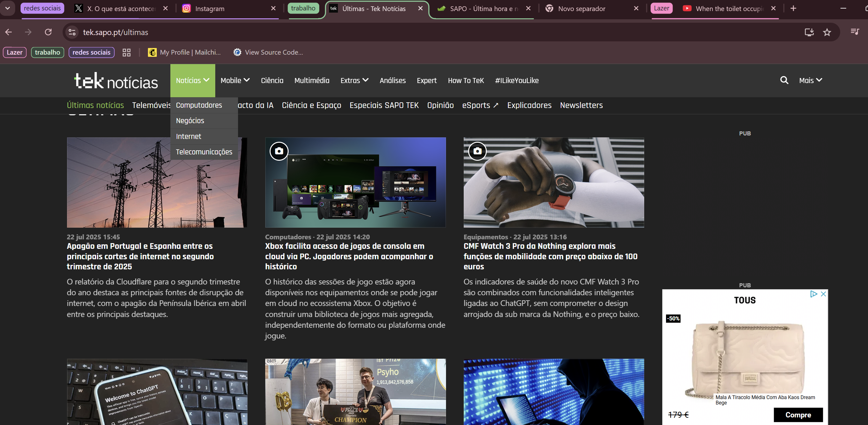The width and height of the screenshot is (868, 425).
Task: Click the install app icon in address bar
Action: [809, 32]
